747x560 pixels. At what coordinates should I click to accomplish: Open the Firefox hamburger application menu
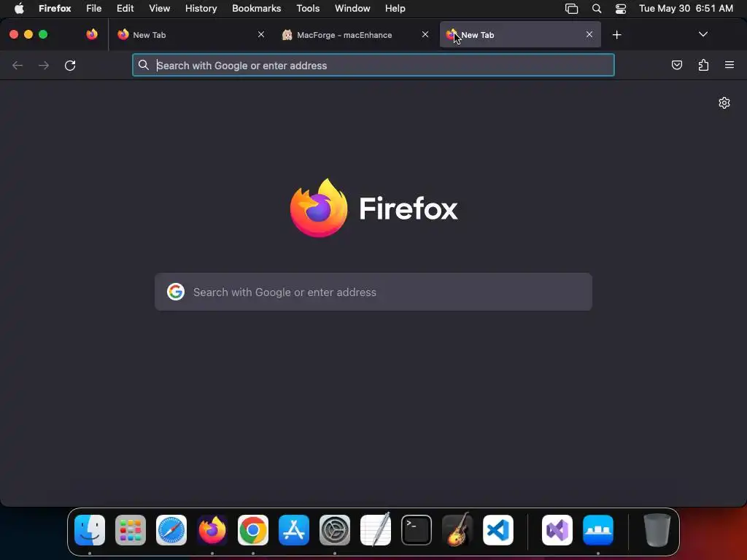tap(729, 65)
